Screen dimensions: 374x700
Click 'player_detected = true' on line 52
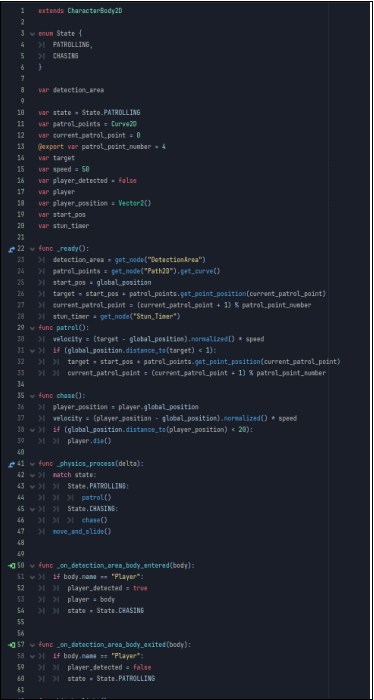coord(107,588)
